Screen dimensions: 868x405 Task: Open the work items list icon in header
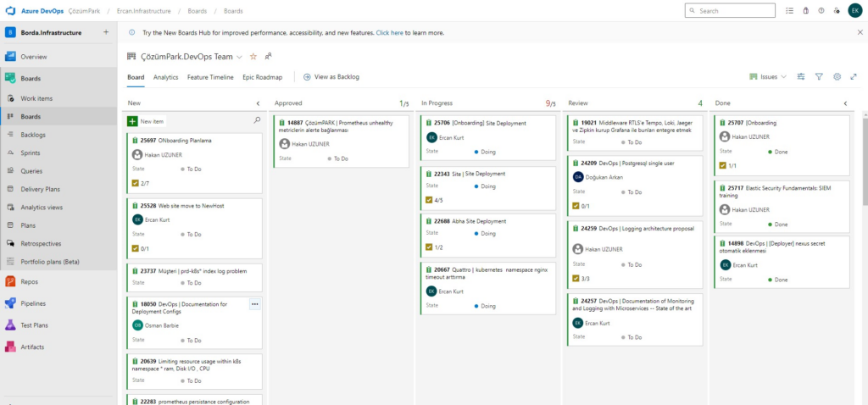point(790,10)
